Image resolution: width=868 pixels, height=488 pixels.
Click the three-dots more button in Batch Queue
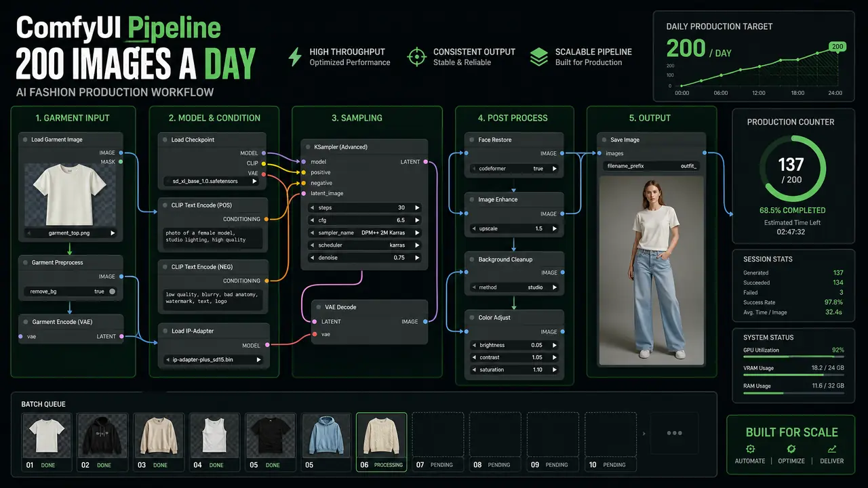pyautogui.click(x=674, y=432)
